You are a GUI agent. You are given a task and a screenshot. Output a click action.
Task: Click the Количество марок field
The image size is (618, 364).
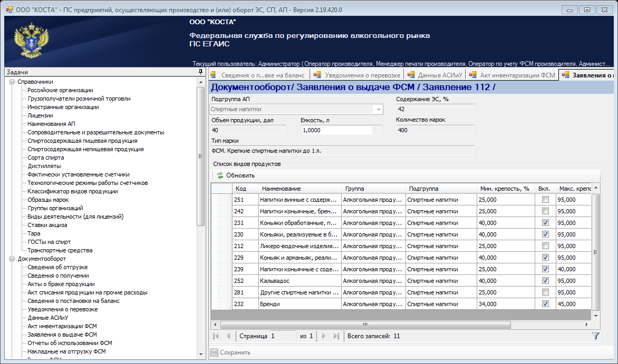(435, 130)
